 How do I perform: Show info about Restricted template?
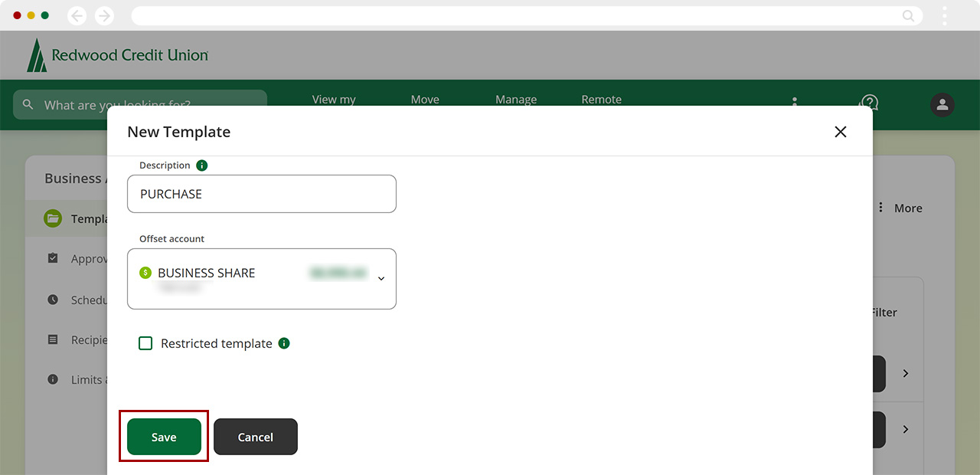284,343
